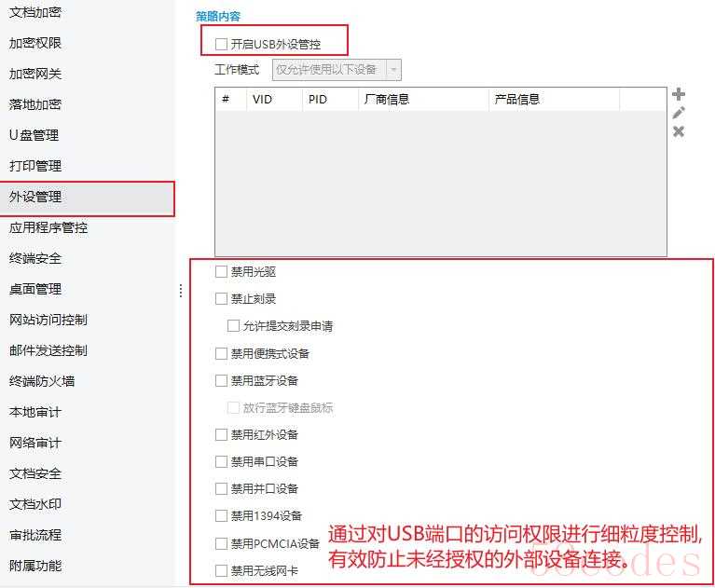
Task: Switch to 终端防火墙 section
Action: (42, 381)
